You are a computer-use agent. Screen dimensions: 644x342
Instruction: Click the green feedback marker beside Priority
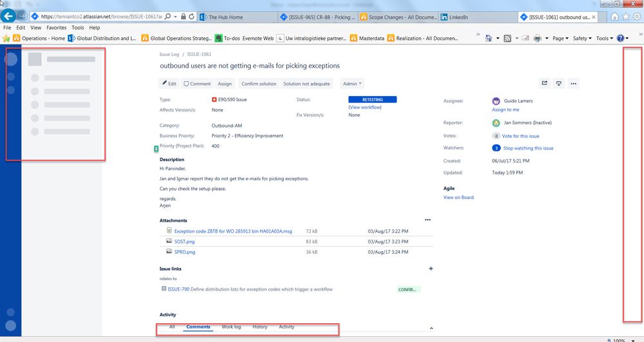point(156,149)
